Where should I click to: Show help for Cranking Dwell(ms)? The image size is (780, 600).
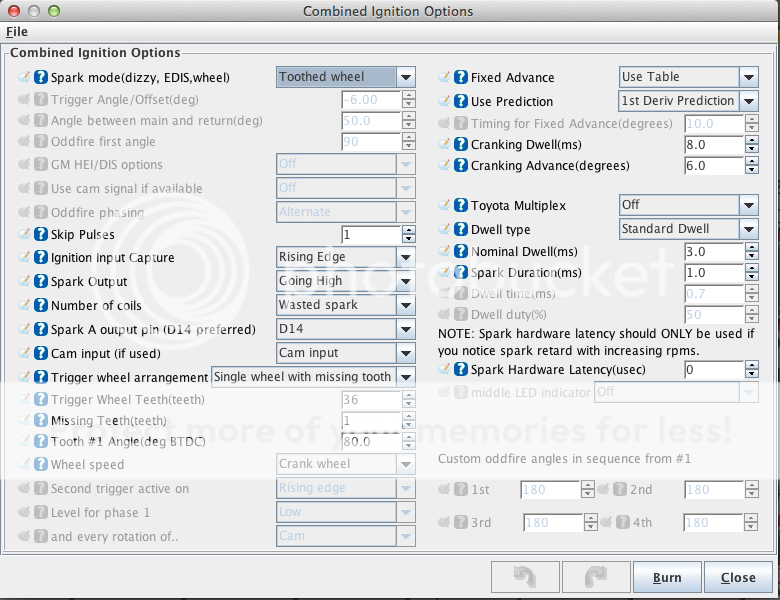461,144
